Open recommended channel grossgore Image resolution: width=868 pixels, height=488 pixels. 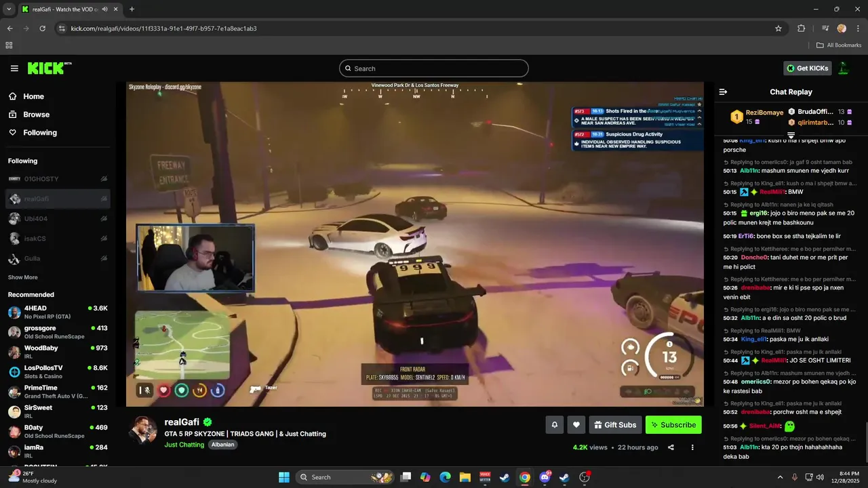[x=58, y=332]
